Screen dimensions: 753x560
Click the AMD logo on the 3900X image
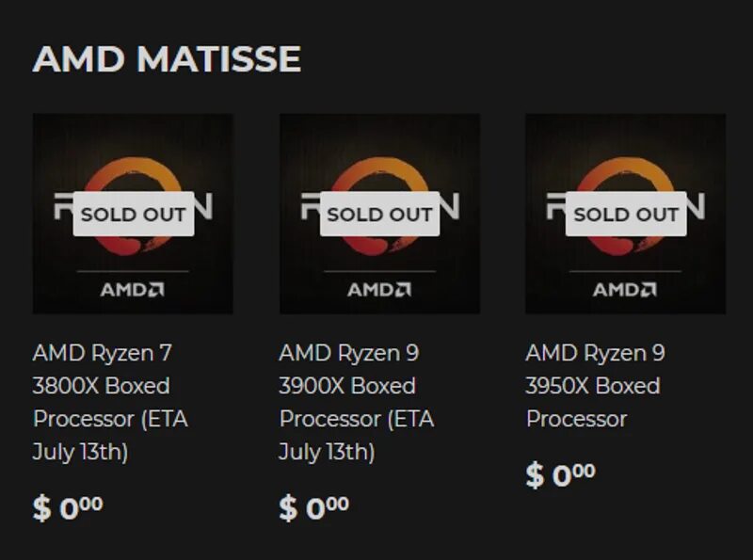pos(379,289)
